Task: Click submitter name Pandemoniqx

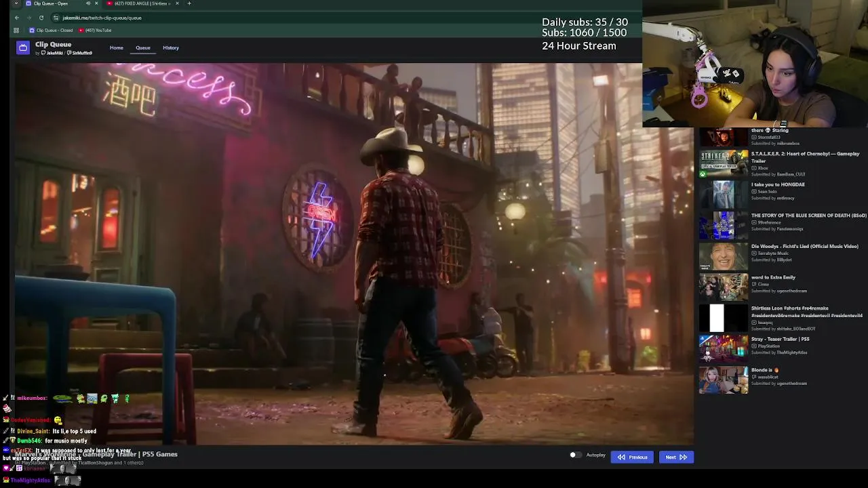Action: [x=789, y=229]
